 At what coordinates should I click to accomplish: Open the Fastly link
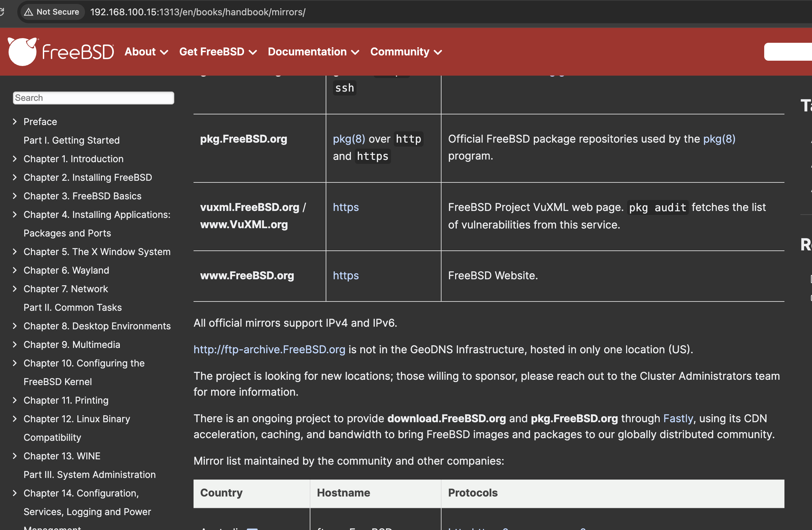click(x=678, y=418)
